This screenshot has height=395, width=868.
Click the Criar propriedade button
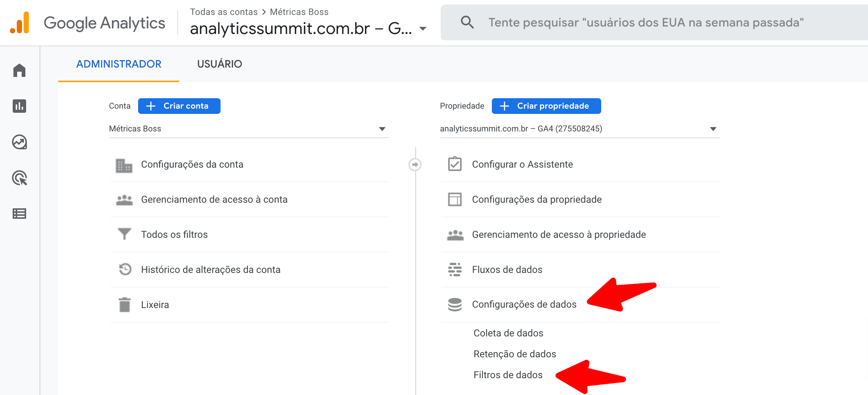(546, 106)
